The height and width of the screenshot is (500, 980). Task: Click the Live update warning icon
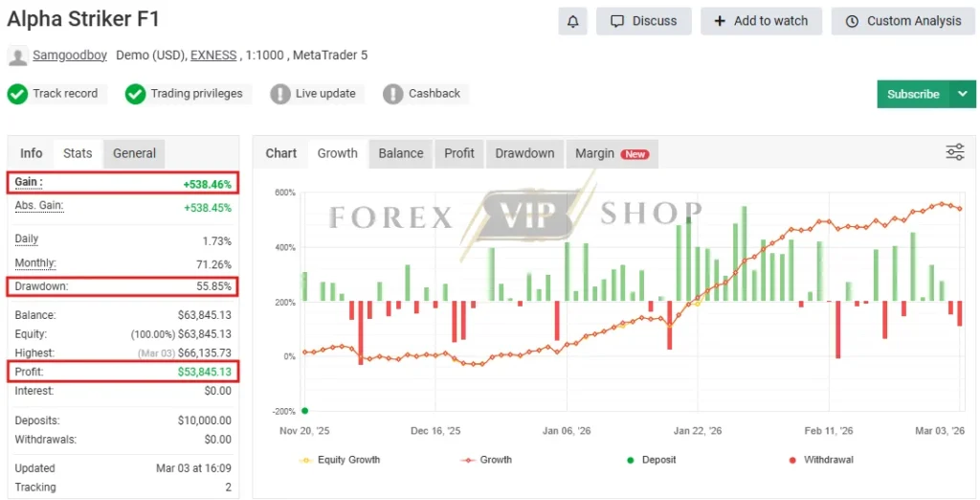coord(280,94)
